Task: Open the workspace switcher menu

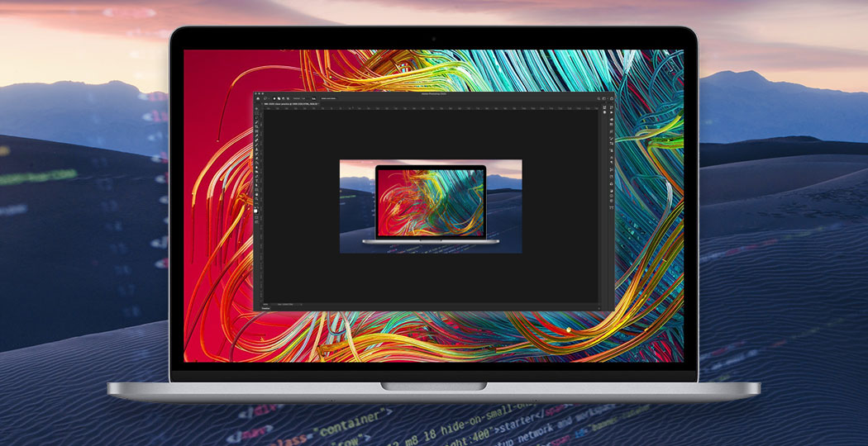Action: [604, 98]
